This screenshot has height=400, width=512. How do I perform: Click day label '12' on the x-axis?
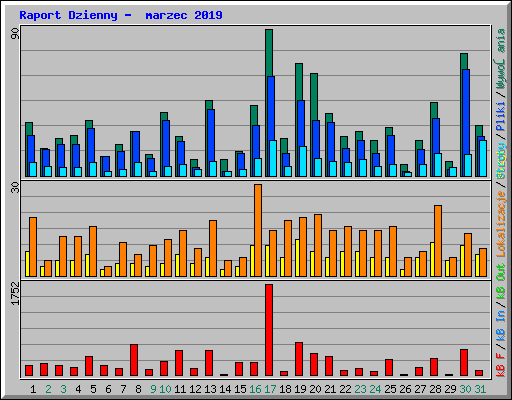click(x=195, y=389)
